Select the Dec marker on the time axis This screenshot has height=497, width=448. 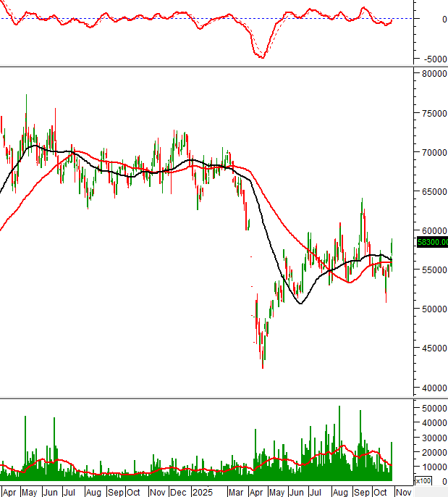[179, 492]
